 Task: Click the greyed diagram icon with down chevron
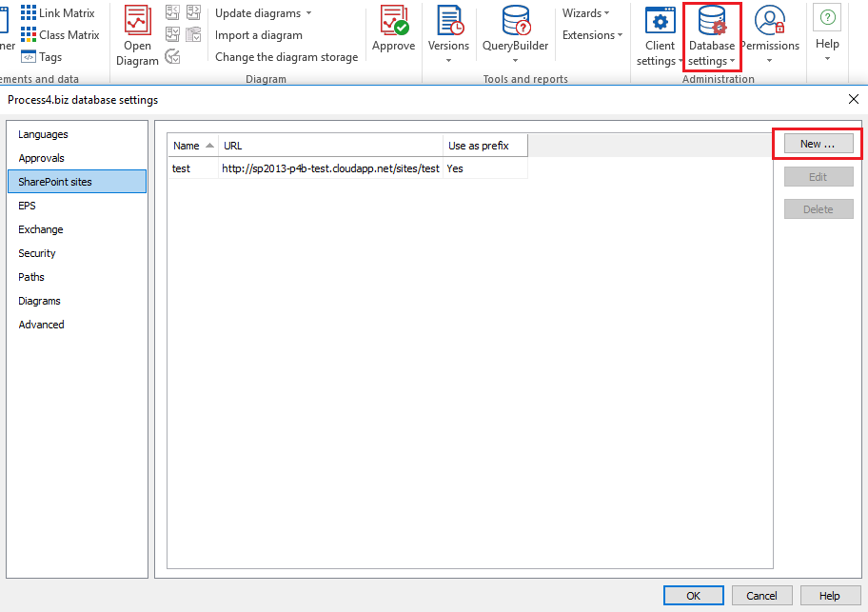tap(172, 34)
